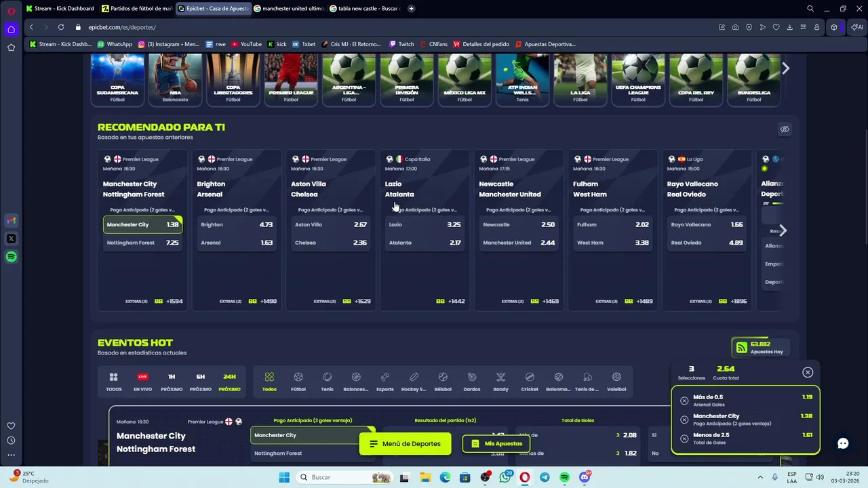Open Opera Aria AI button
Viewport: 868px width, 488px height.
[856, 27]
